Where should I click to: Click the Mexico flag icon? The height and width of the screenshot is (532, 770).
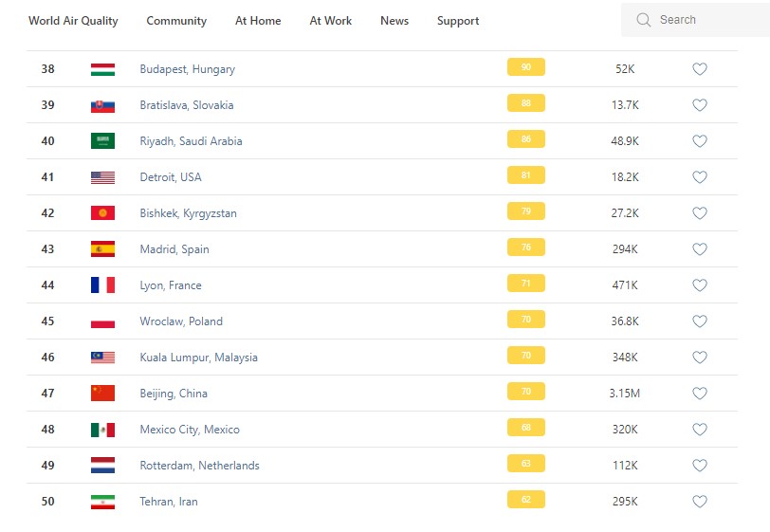pos(102,430)
